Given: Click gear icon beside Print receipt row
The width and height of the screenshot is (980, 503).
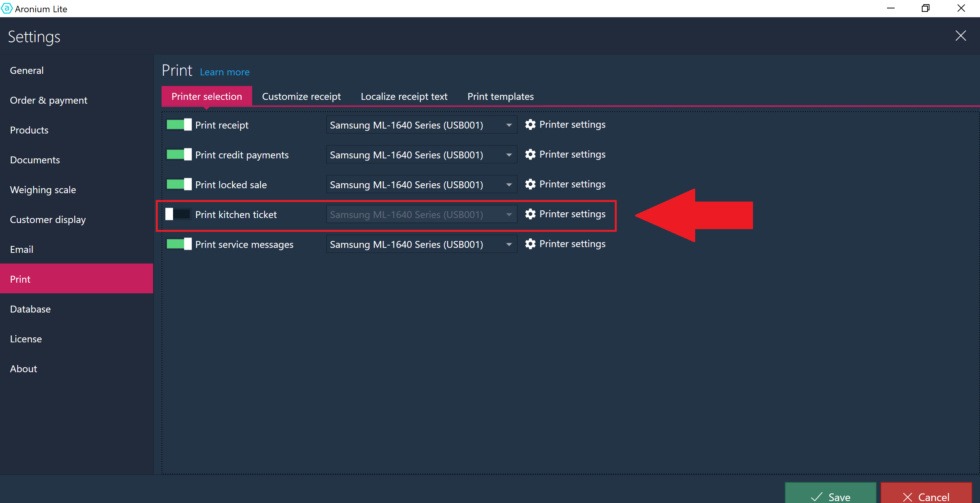Looking at the screenshot, I should point(530,125).
